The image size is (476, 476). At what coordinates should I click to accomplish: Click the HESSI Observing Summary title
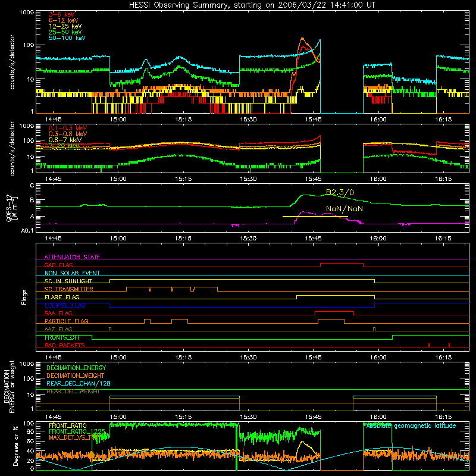(252, 5)
